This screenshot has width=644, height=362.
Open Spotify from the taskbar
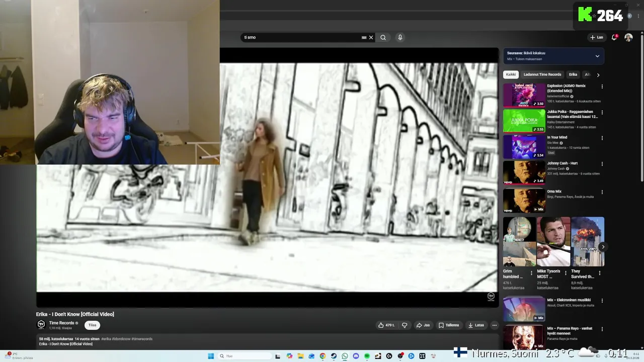tap(367, 356)
